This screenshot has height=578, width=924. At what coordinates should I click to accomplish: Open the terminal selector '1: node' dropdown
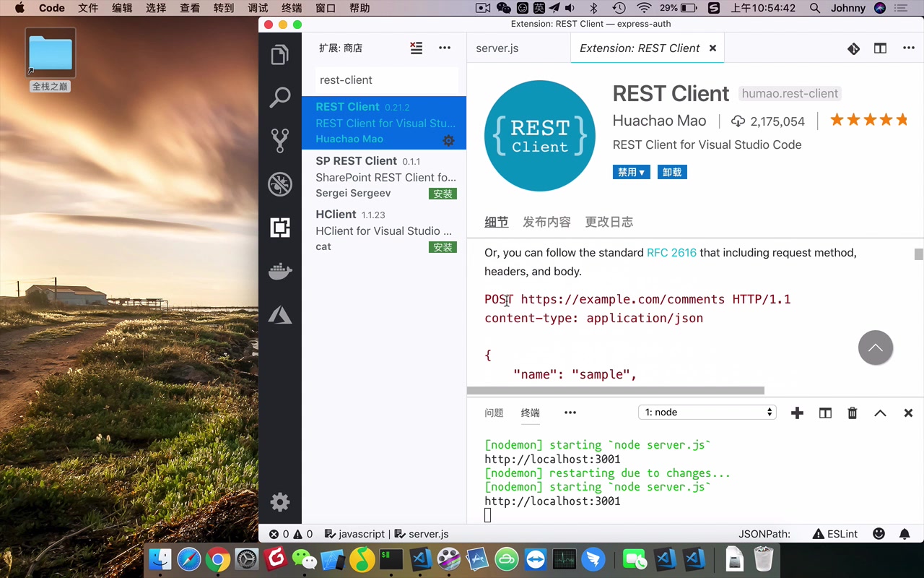point(707,412)
